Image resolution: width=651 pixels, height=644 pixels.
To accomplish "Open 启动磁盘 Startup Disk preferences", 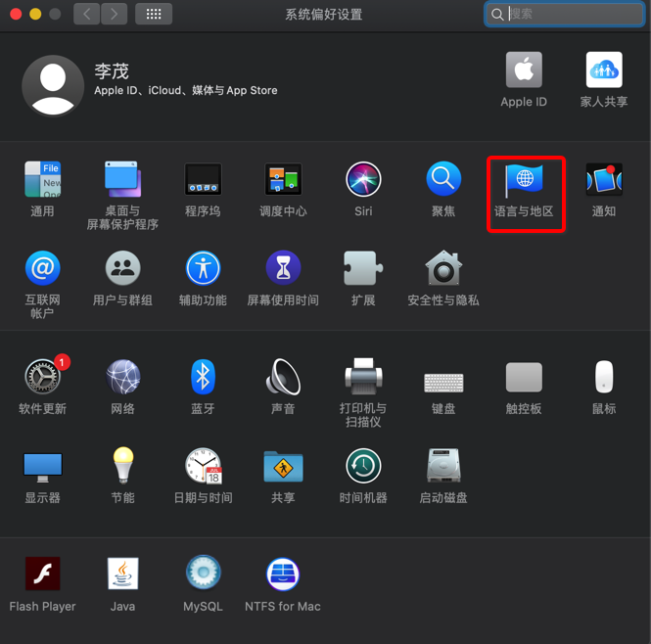I will click(443, 465).
